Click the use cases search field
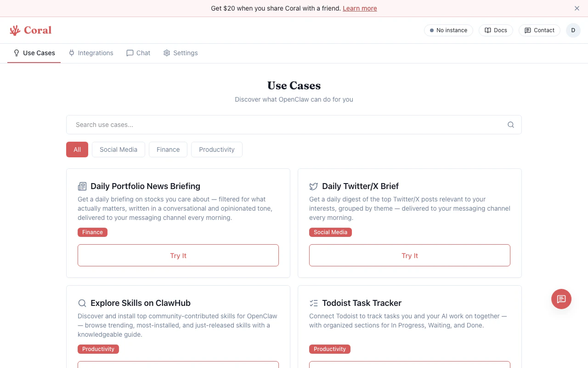This screenshot has height=368, width=588. pos(230,125)
